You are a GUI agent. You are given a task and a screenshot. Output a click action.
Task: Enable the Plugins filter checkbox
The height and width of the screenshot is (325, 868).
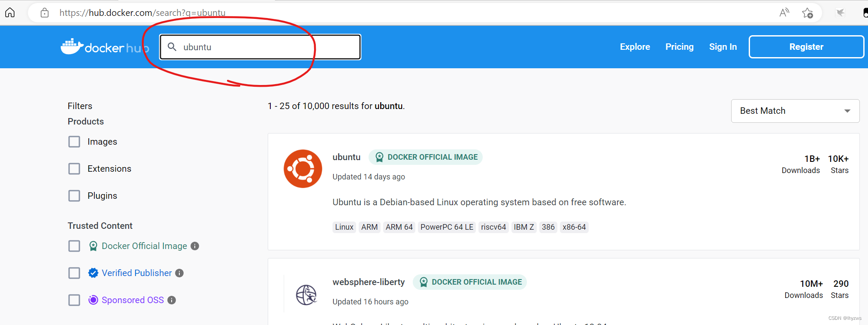(x=74, y=196)
